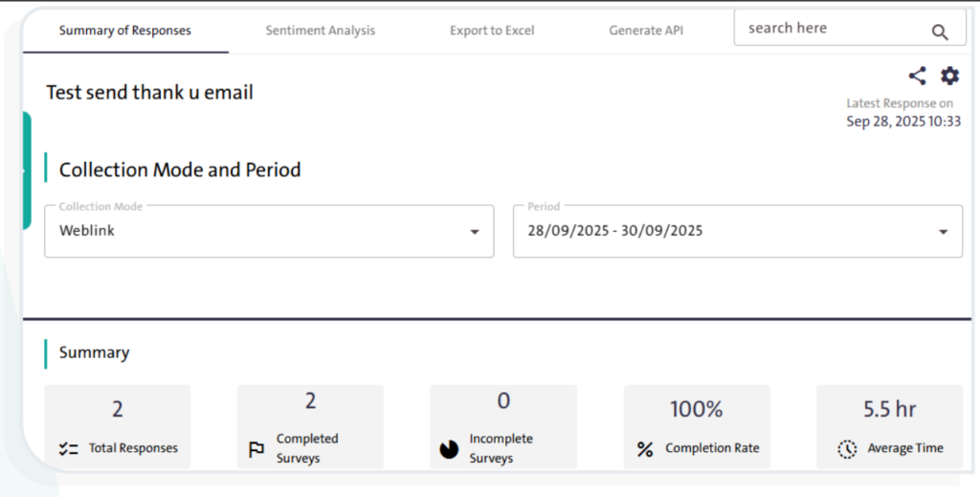Click the Completed Surveys flag icon
The image size is (980, 497).
click(256, 449)
